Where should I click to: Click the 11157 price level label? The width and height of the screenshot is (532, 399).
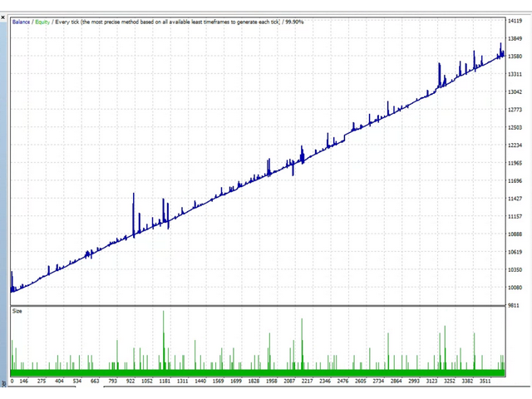pos(515,217)
